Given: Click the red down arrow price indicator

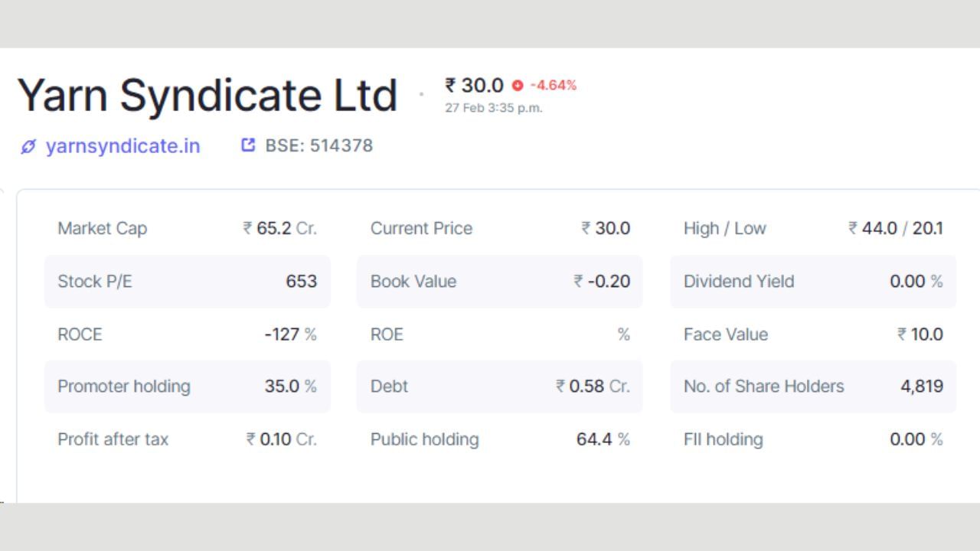Looking at the screenshot, I should tap(518, 86).
